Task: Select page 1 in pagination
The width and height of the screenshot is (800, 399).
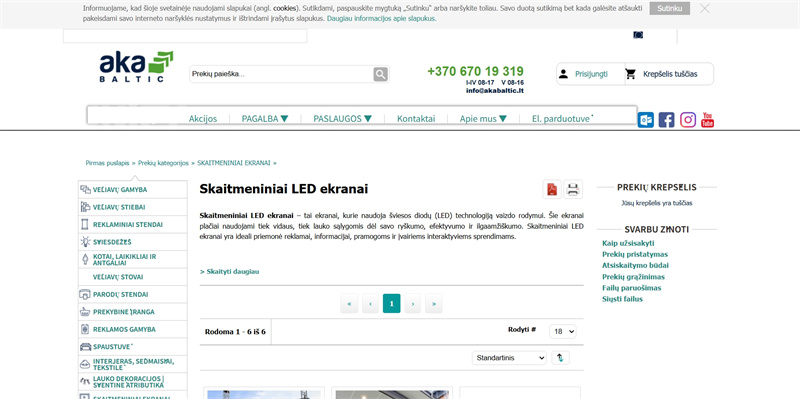Action: (391, 304)
